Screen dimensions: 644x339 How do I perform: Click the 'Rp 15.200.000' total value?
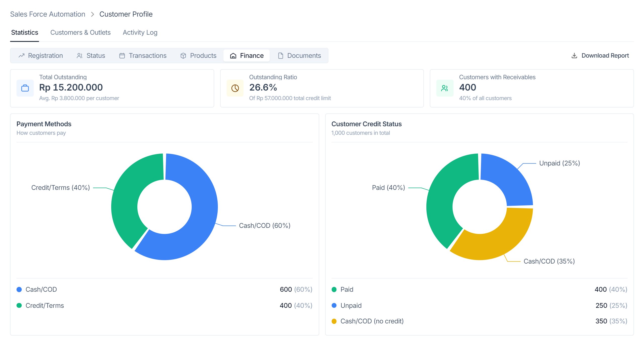71,88
